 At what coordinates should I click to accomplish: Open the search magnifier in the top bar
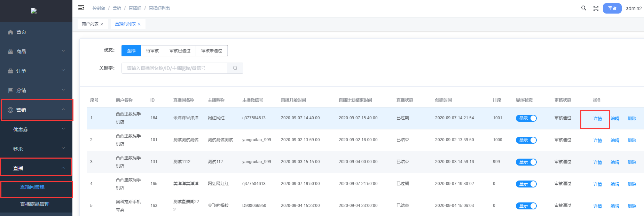pyautogui.click(x=584, y=8)
